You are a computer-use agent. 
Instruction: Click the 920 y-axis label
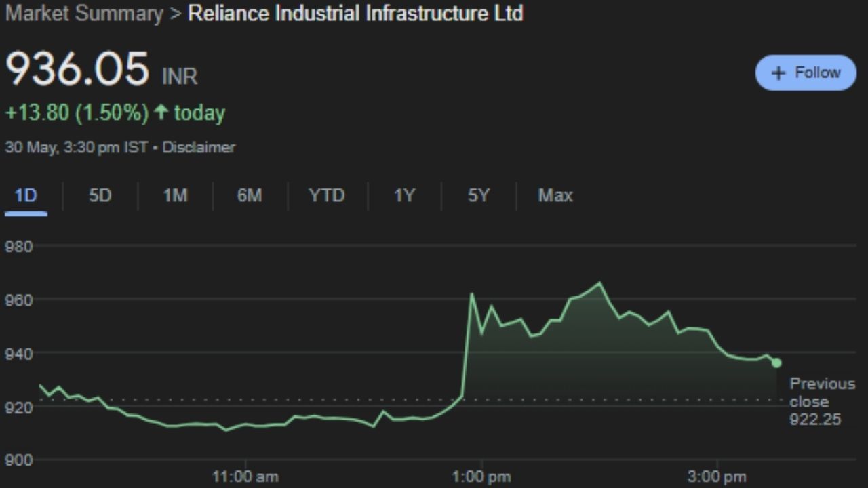pyautogui.click(x=19, y=407)
